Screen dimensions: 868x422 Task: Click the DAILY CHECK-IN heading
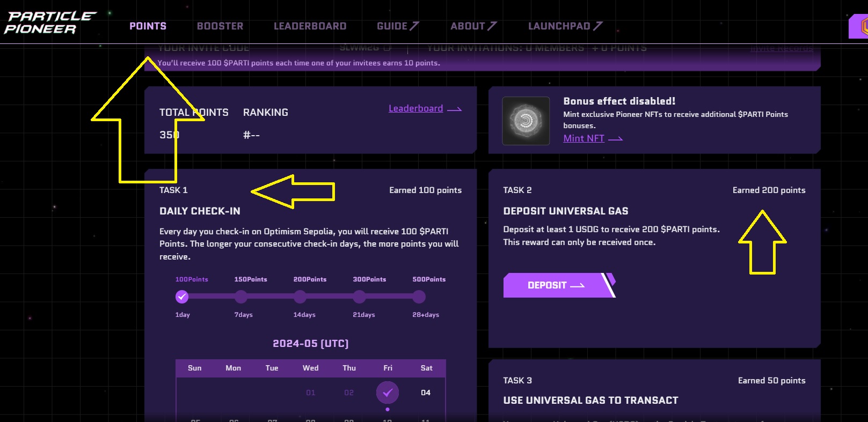[x=200, y=211]
